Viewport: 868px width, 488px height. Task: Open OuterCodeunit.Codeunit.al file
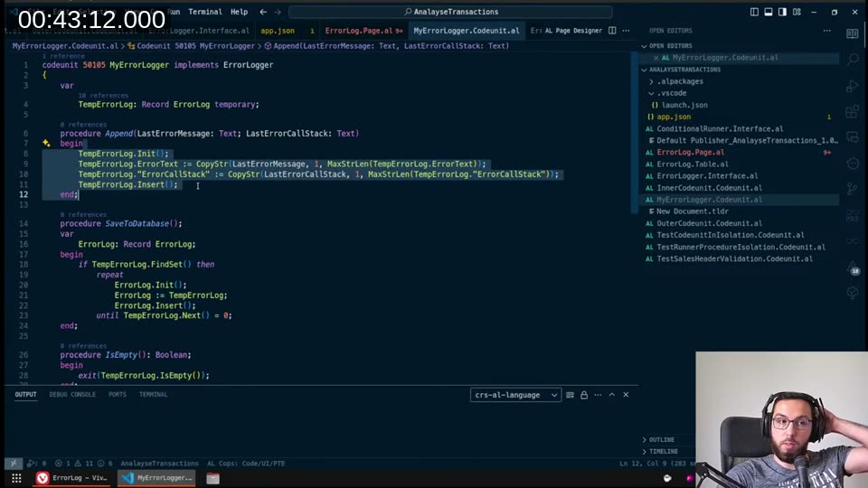click(709, 223)
